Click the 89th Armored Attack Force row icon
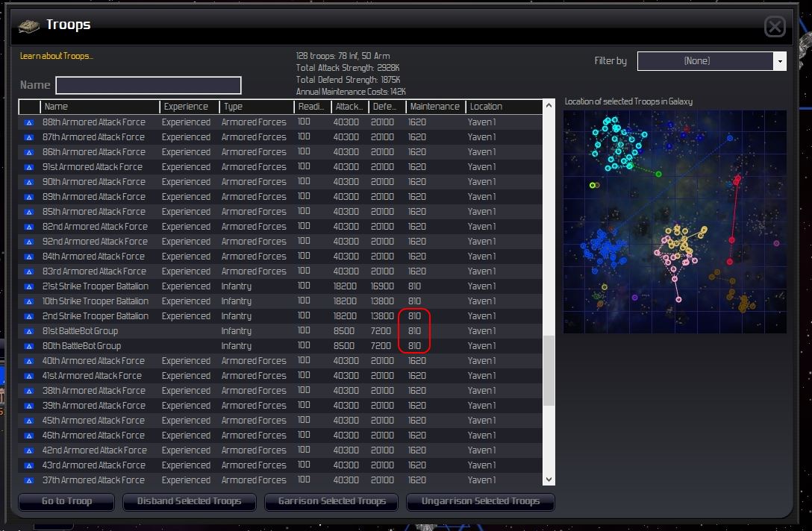This screenshot has height=531, width=812. [x=29, y=197]
